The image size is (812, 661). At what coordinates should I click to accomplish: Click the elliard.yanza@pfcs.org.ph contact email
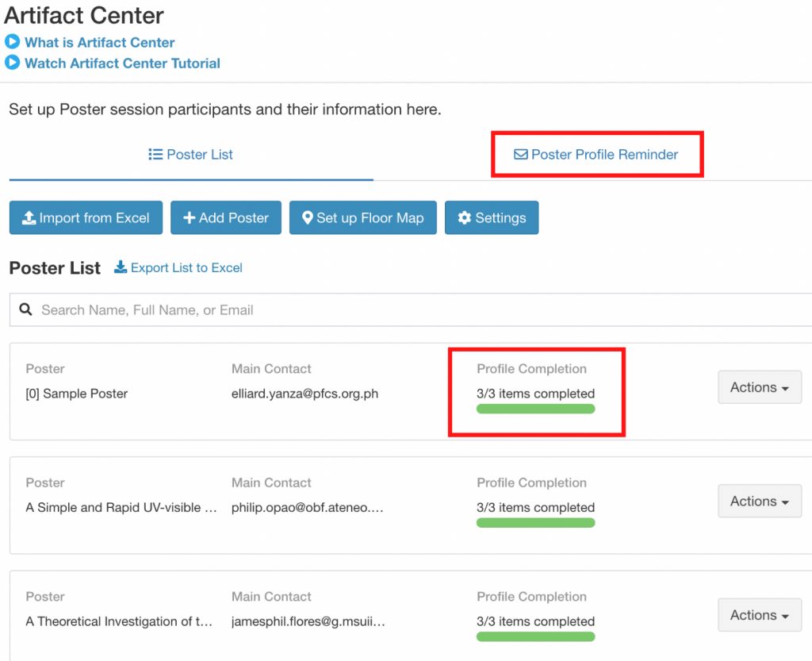click(304, 394)
